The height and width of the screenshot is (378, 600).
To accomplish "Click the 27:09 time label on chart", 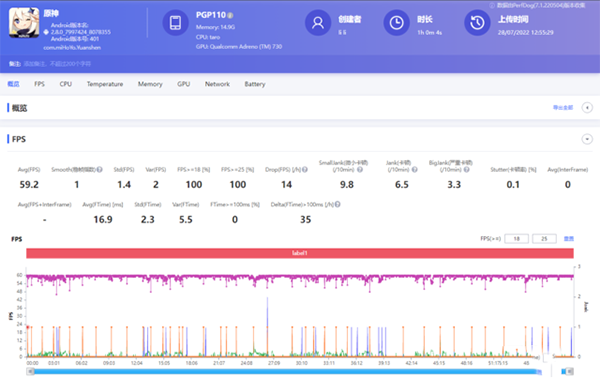I will click(x=274, y=363).
